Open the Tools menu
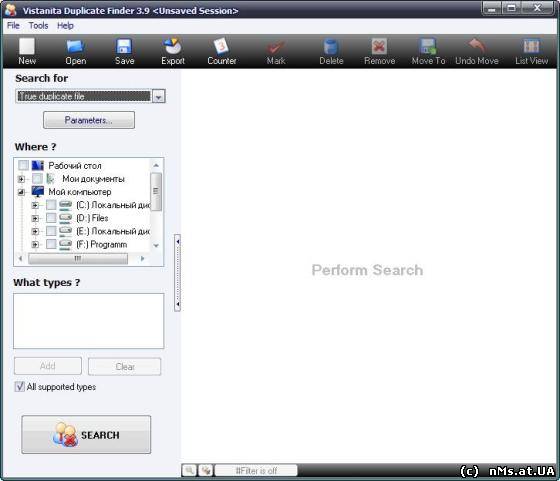The height and width of the screenshot is (481, 560). (38, 25)
